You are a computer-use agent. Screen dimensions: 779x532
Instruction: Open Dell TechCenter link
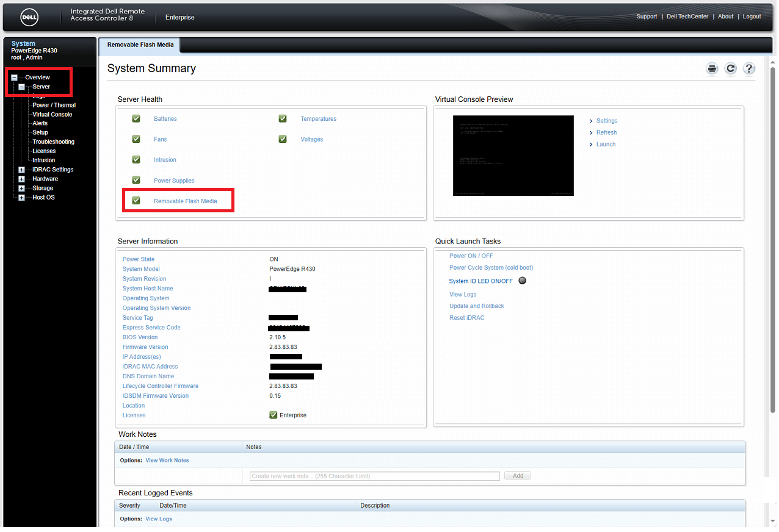click(687, 16)
